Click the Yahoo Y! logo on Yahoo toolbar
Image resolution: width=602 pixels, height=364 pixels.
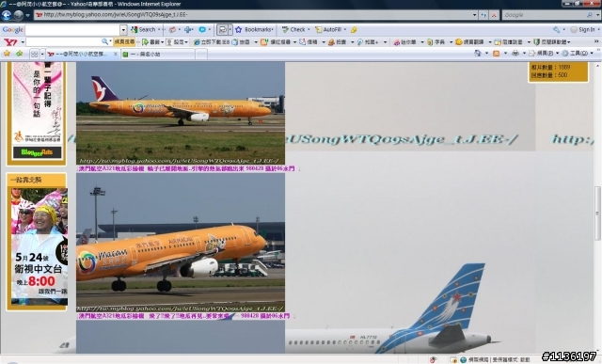(x=10, y=41)
